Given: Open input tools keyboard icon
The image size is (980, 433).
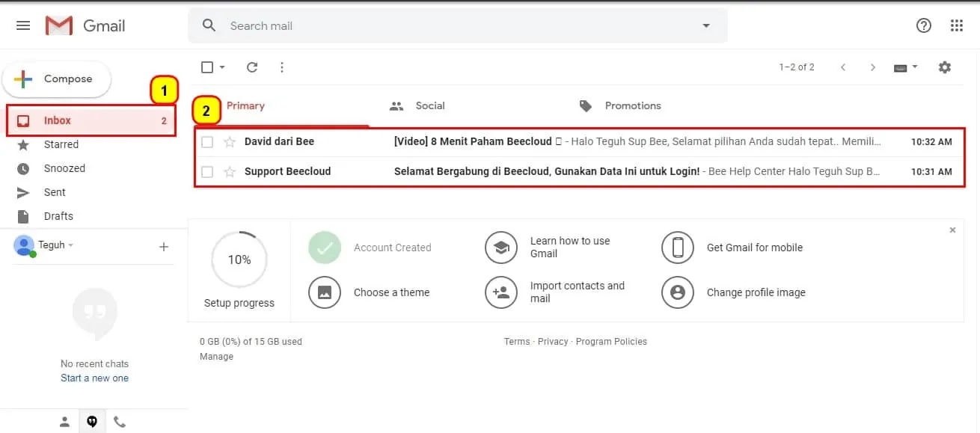Looking at the screenshot, I should 901,67.
